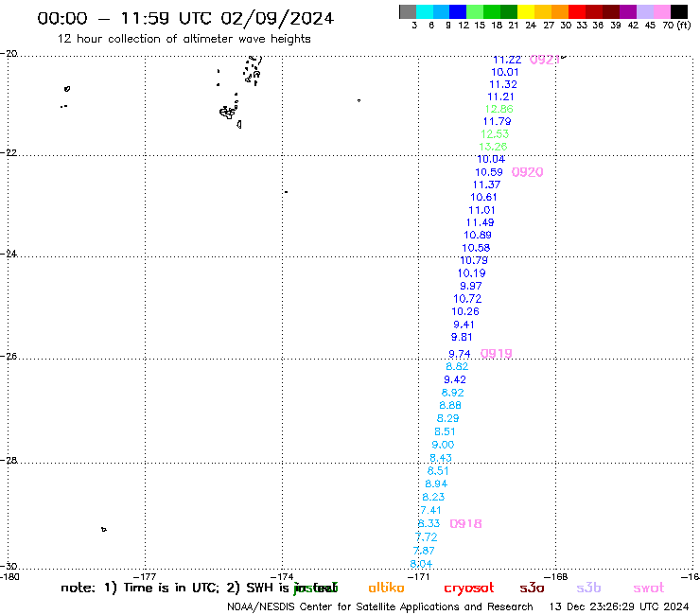Click the wave height 8.92

pyautogui.click(x=453, y=393)
